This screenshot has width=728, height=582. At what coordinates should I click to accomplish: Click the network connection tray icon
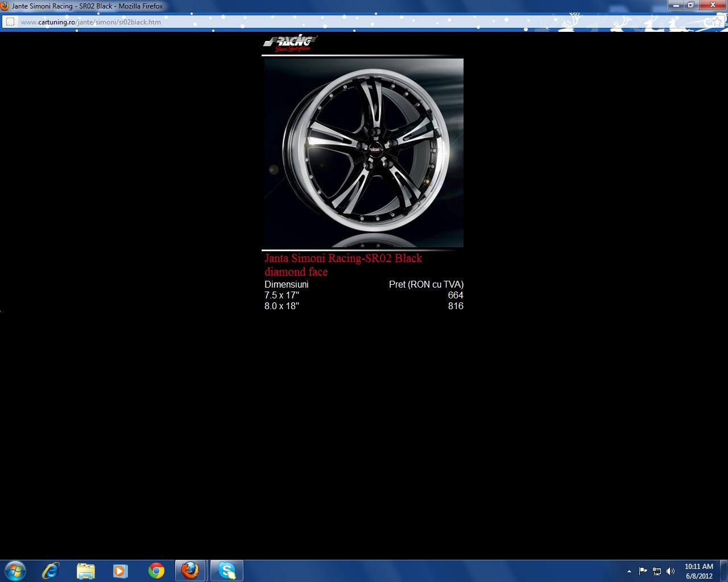[657, 571]
